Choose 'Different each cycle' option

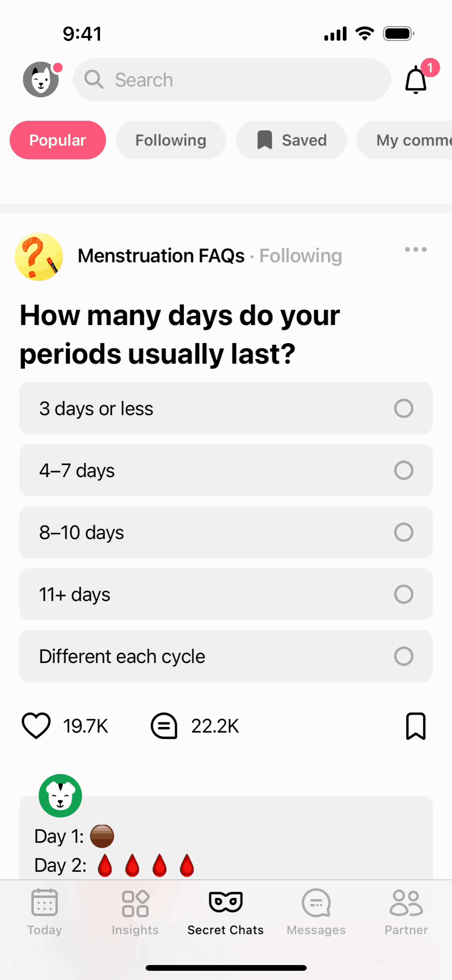point(226,656)
